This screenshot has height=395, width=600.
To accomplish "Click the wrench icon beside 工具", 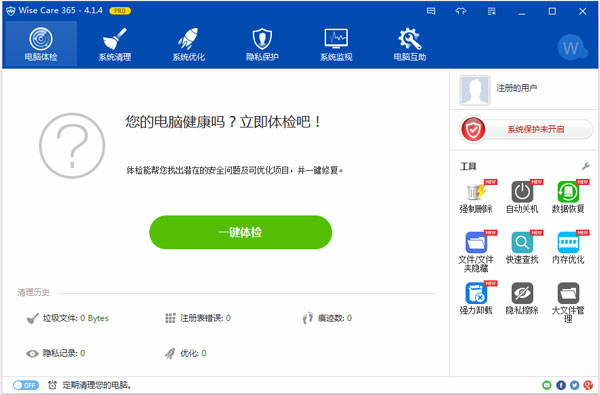I will 585,166.
